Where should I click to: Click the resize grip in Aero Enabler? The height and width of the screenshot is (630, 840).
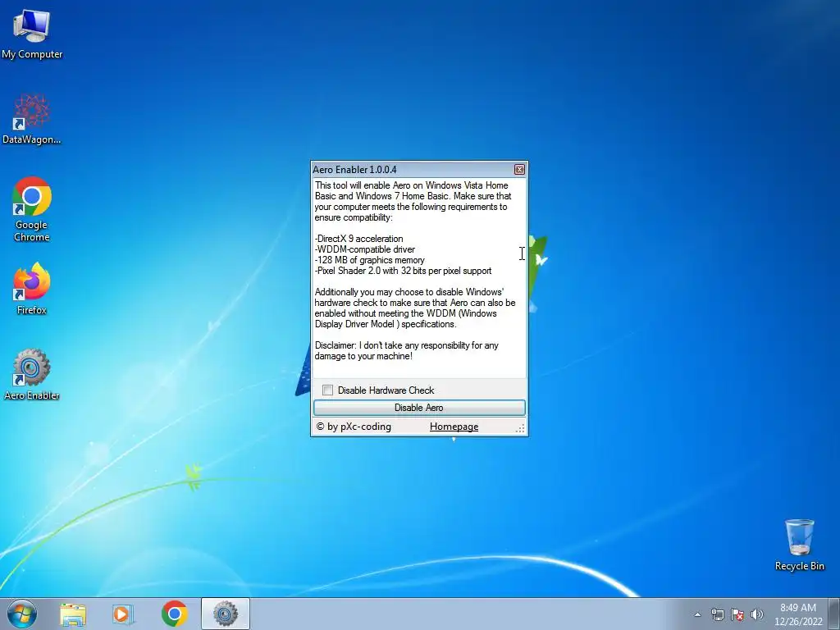tap(520, 428)
